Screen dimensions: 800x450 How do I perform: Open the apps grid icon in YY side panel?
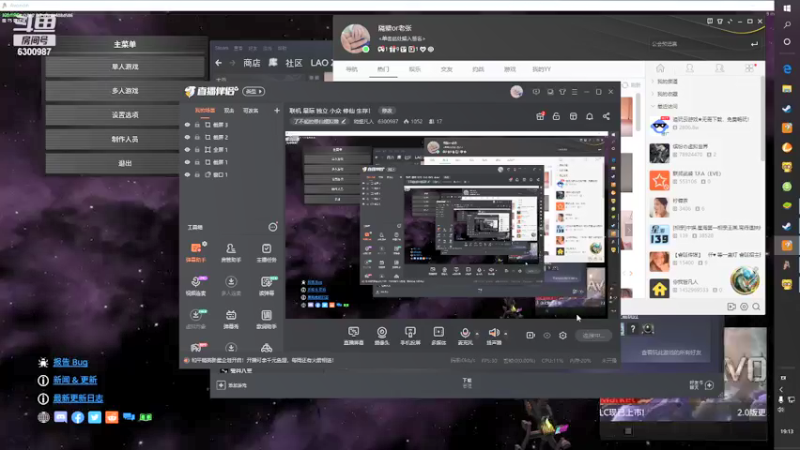(749, 68)
